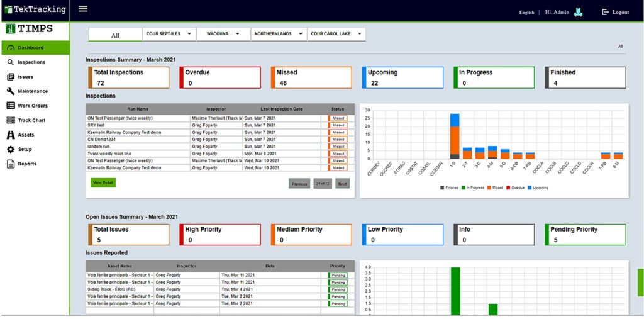Click the Dashboard gauge icon in sidebar
The height and width of the screenshot is (319, 644).
[x=11, y=48]
